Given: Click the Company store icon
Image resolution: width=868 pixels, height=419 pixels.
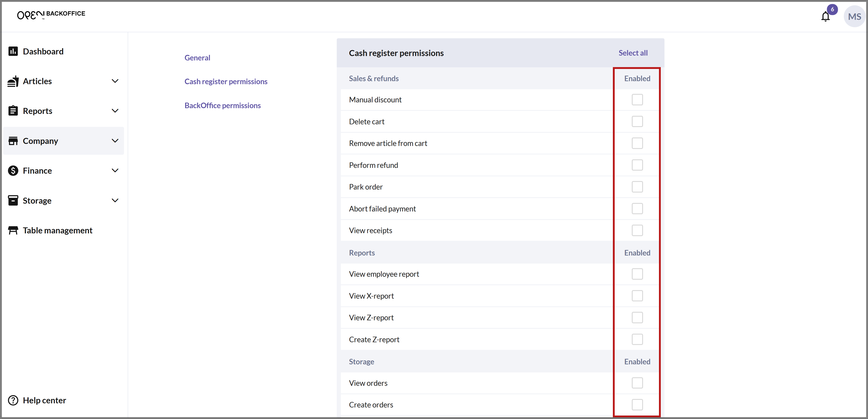Looking at the screenshot, I should click(13, 141).
